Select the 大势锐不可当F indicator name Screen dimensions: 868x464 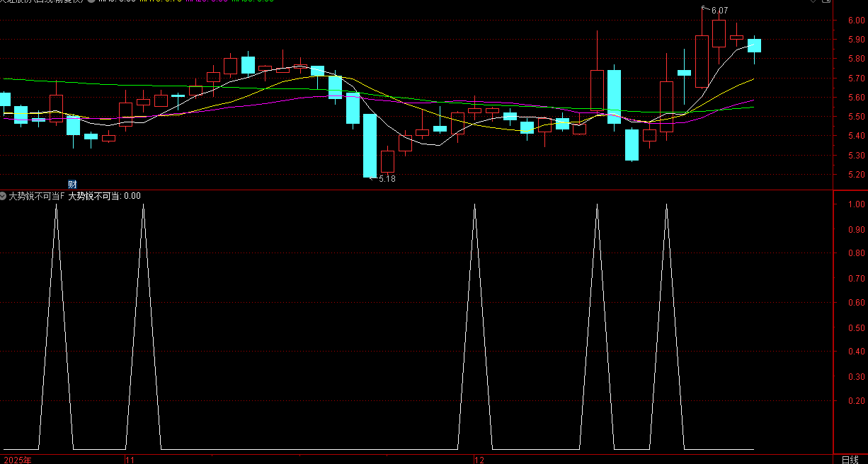point(37,196)
